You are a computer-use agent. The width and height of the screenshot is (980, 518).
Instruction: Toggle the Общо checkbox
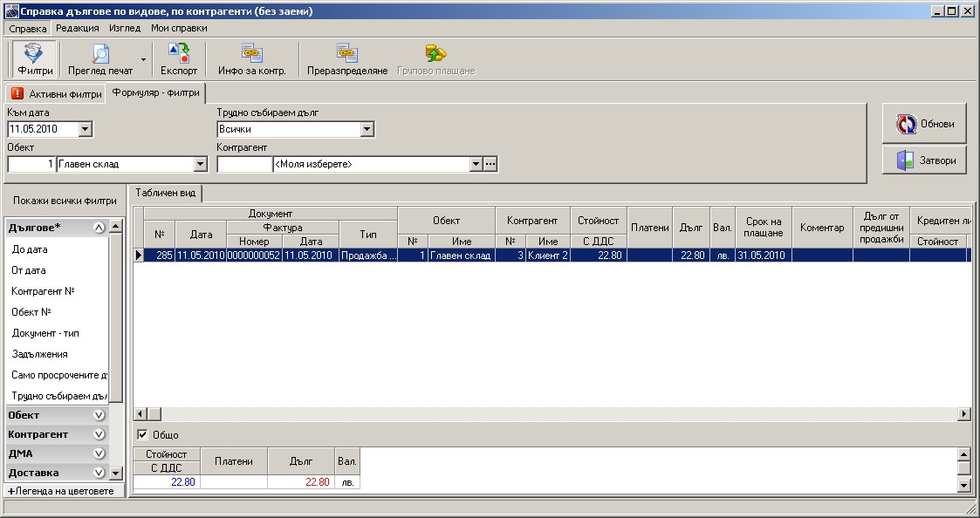tap(142, 435)
